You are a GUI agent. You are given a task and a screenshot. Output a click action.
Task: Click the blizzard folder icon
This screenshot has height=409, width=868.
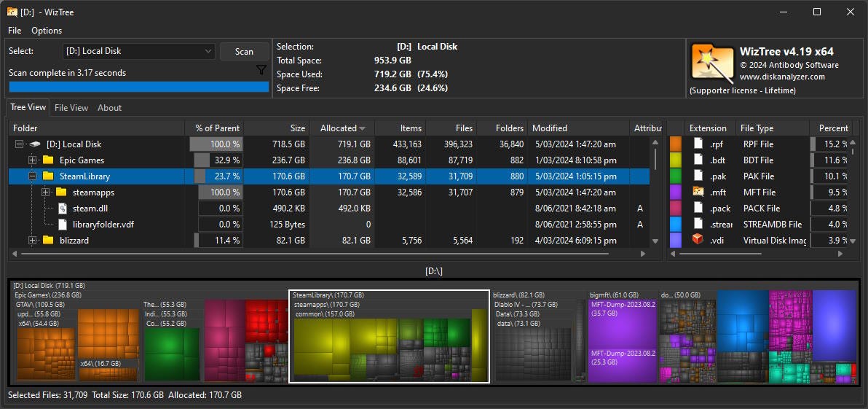click(x=48, y=241)
